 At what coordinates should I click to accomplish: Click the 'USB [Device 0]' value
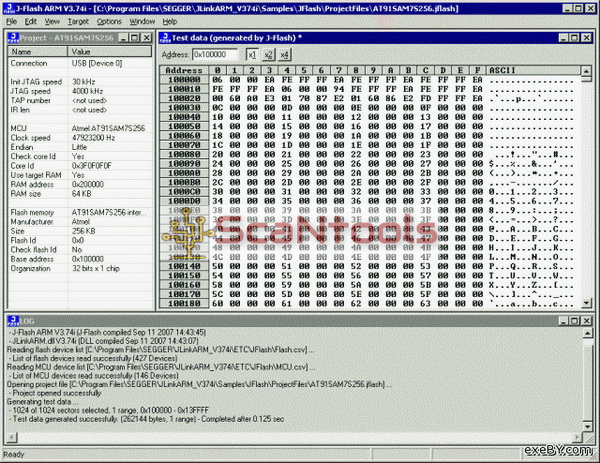[97, 64]
